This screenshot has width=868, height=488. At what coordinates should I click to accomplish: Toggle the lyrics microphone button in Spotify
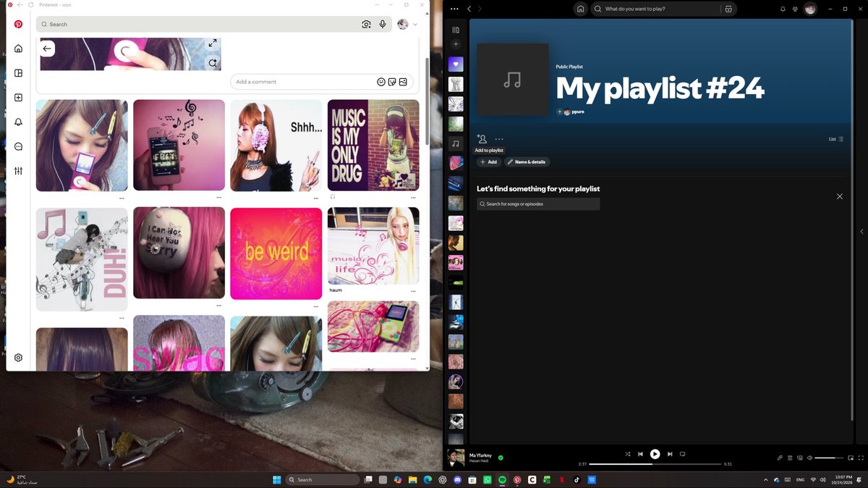[x=780, y=458]
